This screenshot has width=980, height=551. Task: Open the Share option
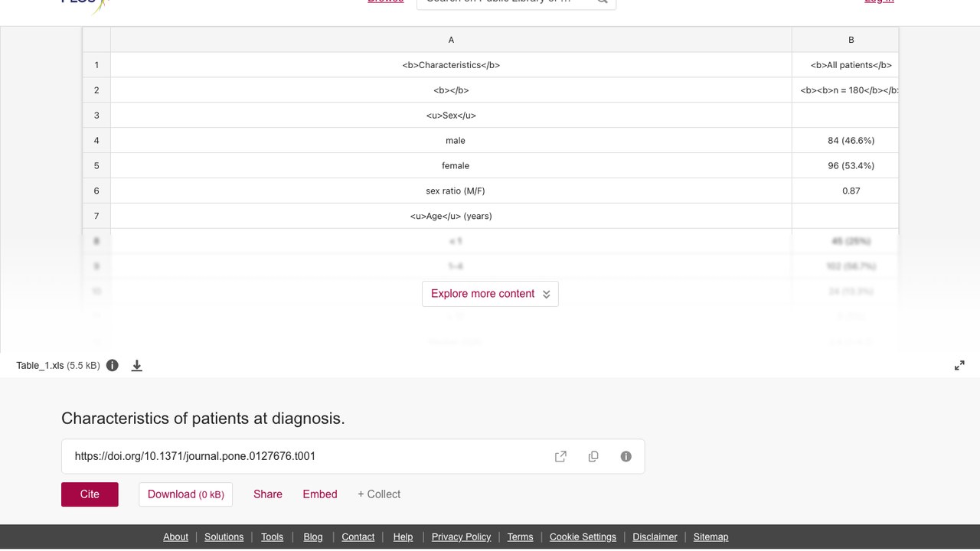click(x=268, y=494)
